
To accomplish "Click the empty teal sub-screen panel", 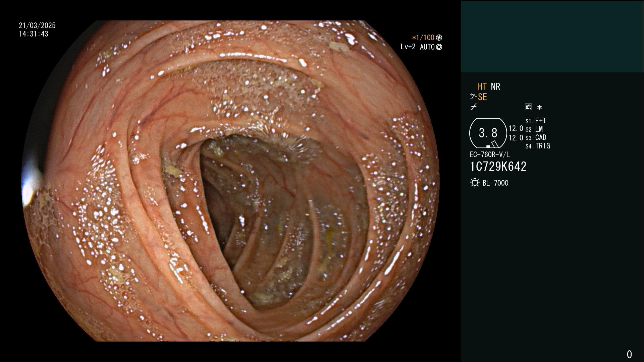I will (x=552, y=36).
